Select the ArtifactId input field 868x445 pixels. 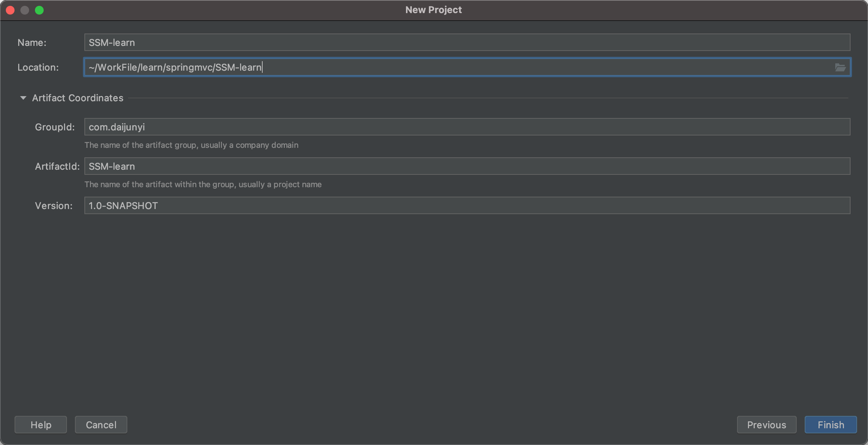click(467, 166)
